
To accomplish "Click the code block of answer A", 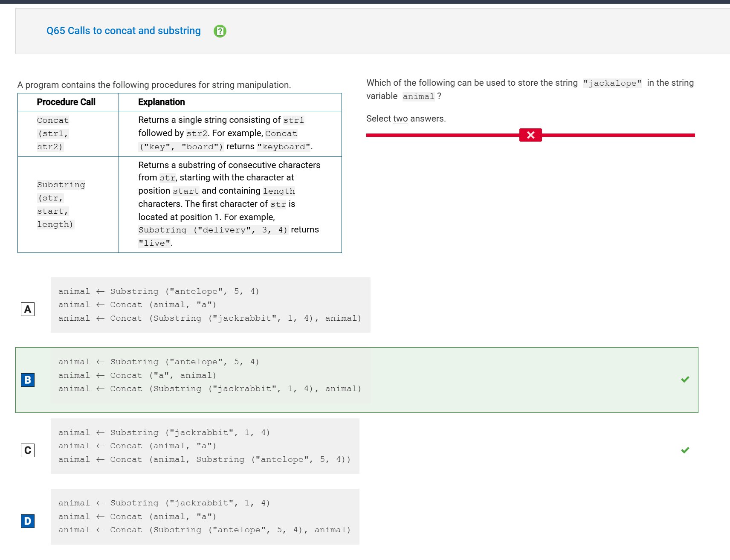I will pos(211,305).
